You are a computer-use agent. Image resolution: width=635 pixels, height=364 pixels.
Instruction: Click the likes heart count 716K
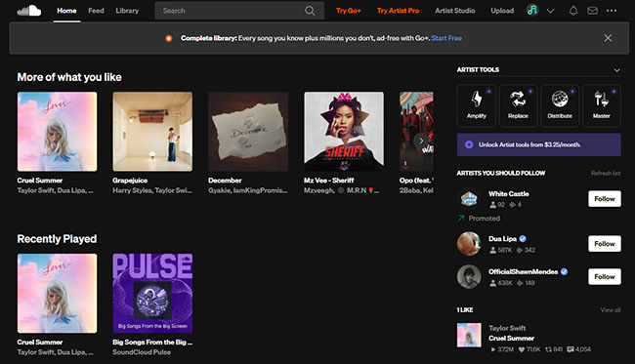pos(529,349)
